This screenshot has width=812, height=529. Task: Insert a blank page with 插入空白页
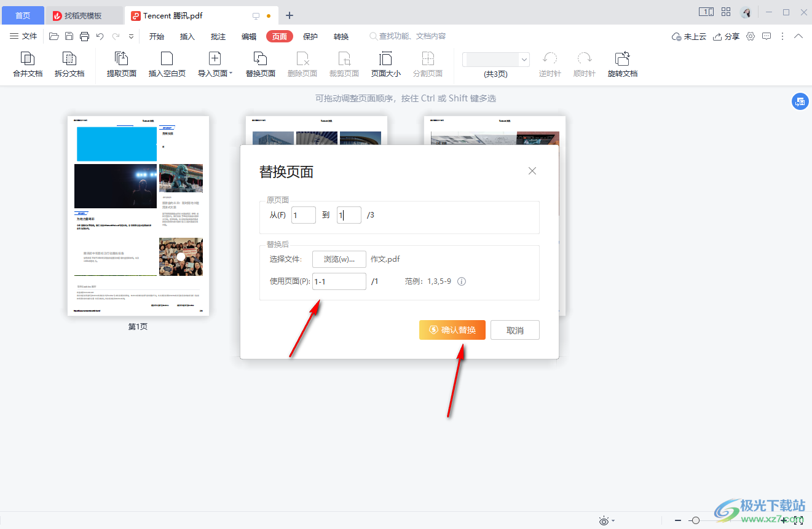[167, 65]
